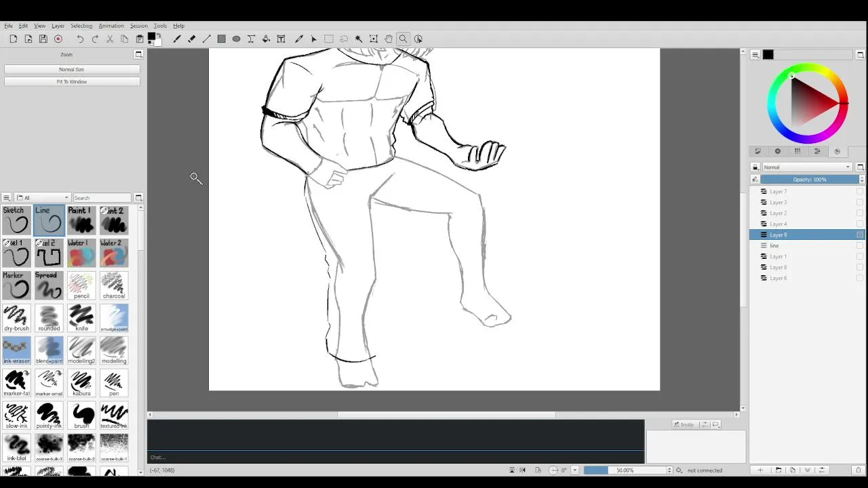Select the Inspector tool
This screenshot has width=868, height=488.
click(418, 39)
